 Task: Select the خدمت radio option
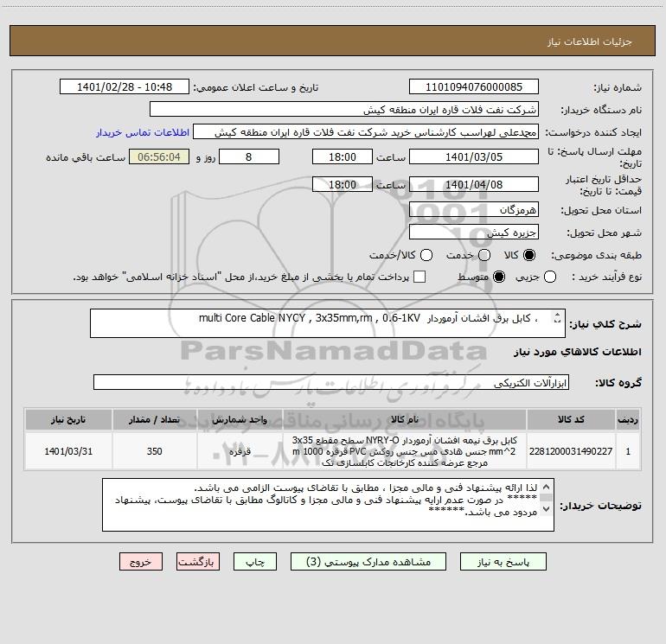[x=484, y=255]
